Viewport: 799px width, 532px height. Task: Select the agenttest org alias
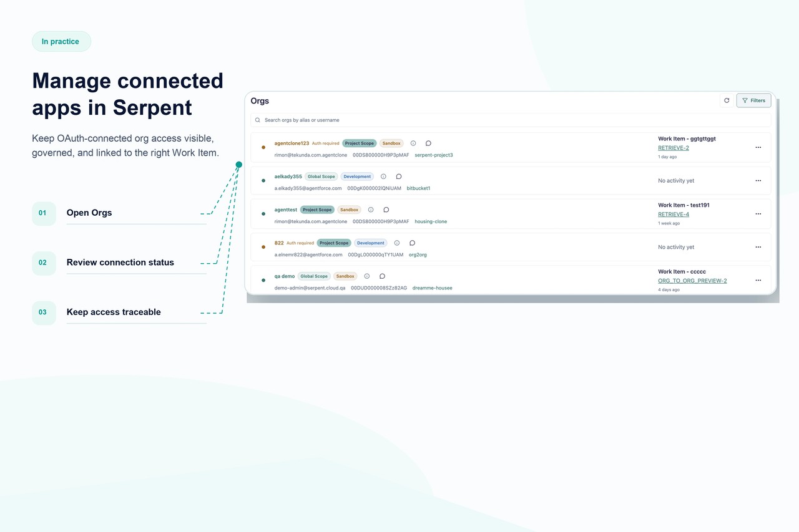286,210
